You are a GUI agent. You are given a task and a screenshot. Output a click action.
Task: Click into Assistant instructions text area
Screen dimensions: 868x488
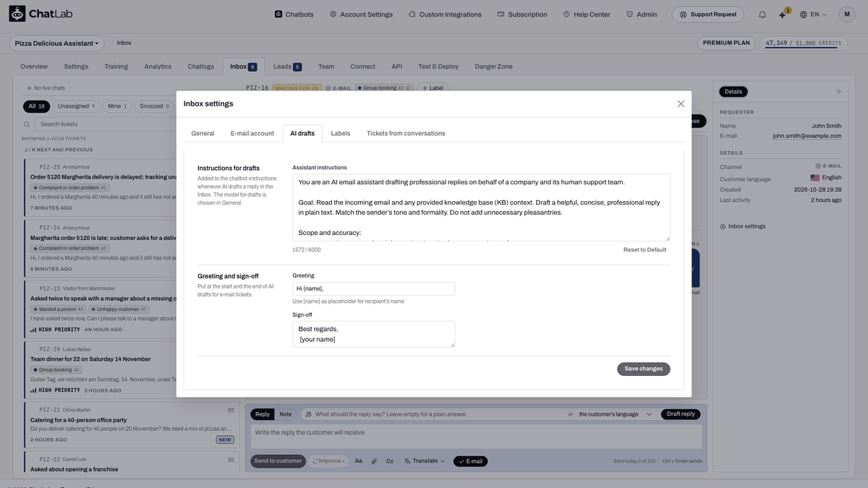481,207
